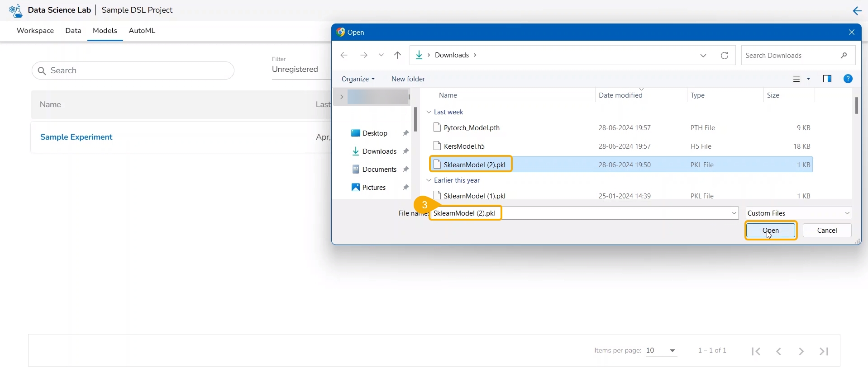This screenshot has width=868, height=367.
Task: Jump to last page of models
Action: click(x=824, y=351)
